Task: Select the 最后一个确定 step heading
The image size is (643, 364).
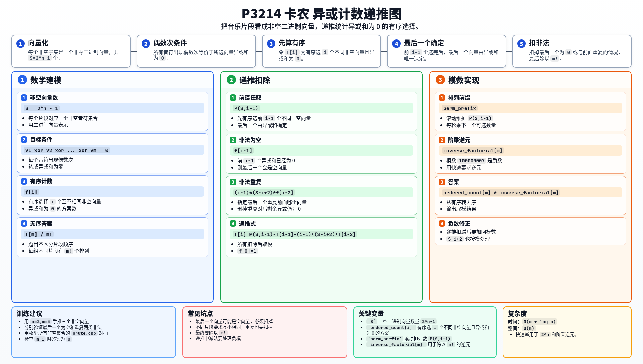Action: (x=424, y=43)
